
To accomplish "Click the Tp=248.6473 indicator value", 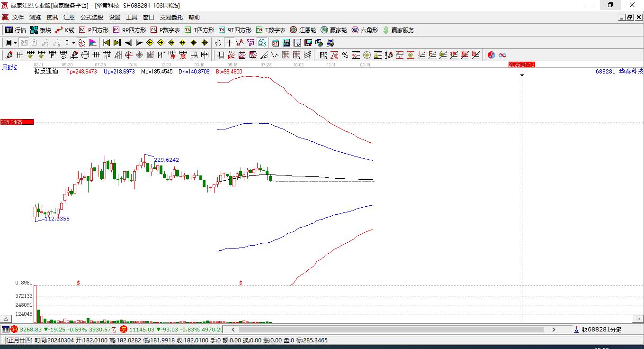I will click(81, 72).
